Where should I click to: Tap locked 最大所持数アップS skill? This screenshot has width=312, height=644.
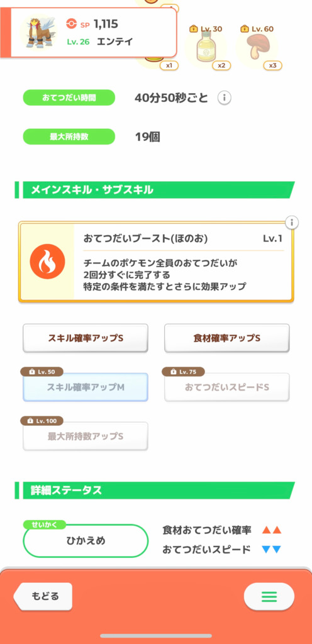click(86, 436)
